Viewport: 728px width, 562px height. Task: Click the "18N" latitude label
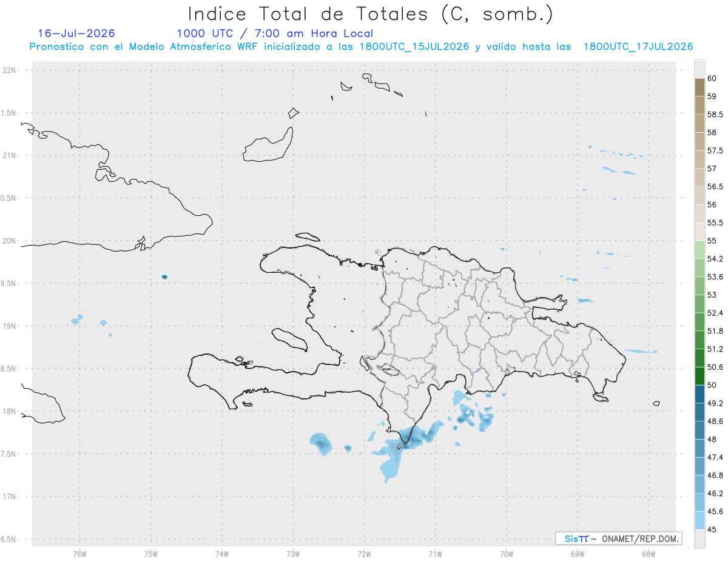pyautogui.click(x=10, y=412)
